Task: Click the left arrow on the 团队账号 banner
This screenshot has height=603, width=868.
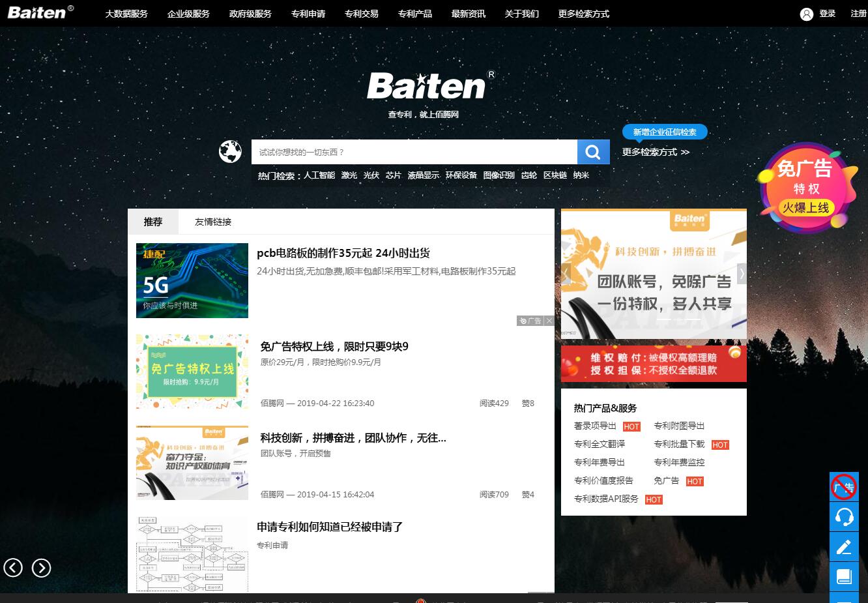Action: (566, 274)
